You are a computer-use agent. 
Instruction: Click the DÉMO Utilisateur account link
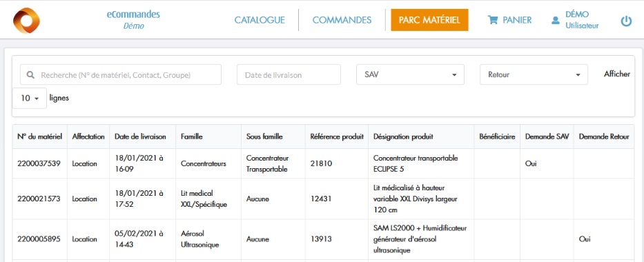tap(576, 20)
